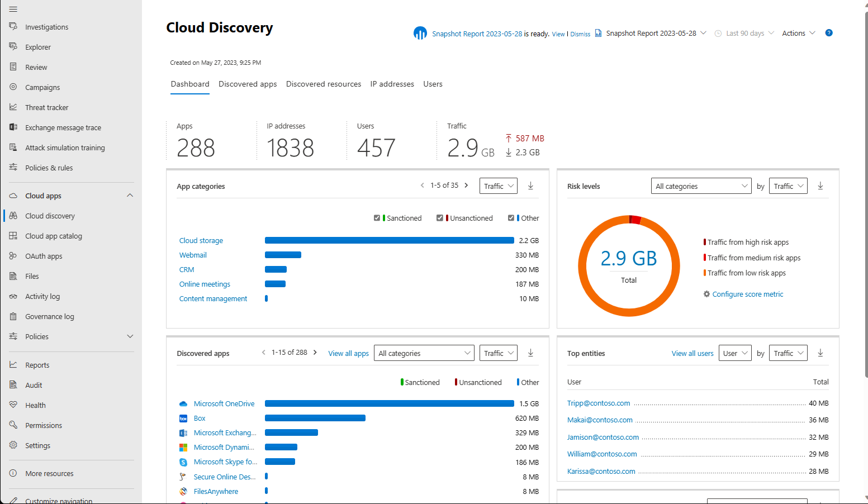Download the Discovered apps data
The image size is (868, 504).
coord(531,353)
